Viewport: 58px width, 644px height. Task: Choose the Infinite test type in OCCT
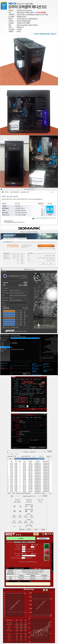[25, 545]
